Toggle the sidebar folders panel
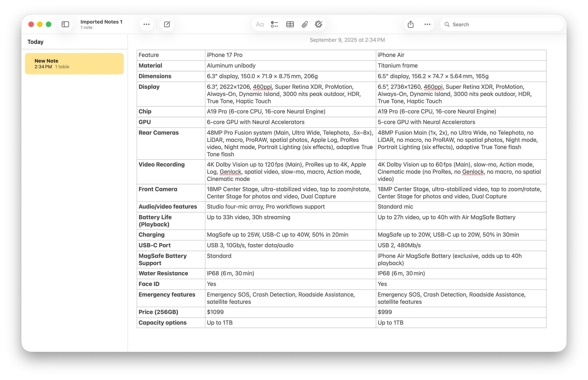 coord(65,24)
